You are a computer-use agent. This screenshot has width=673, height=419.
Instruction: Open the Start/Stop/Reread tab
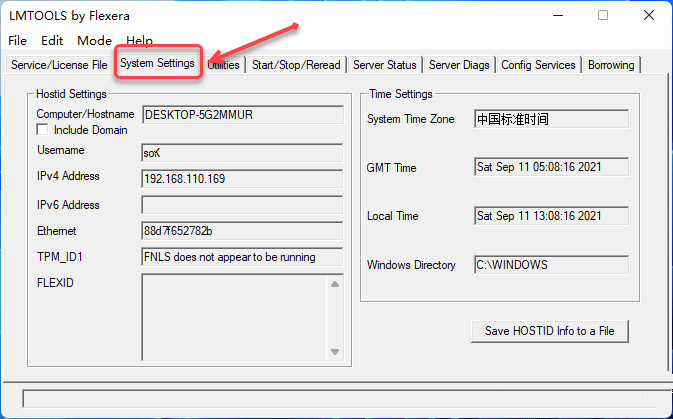pyautogui.click(x=296, y=65)
